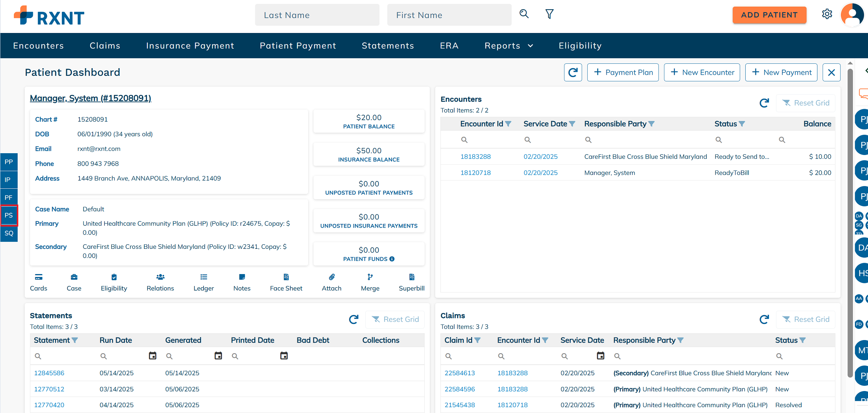This screenshot has height=413, width=868.
Task: Click the Last Name search field
Action: [x=317, y=15]
